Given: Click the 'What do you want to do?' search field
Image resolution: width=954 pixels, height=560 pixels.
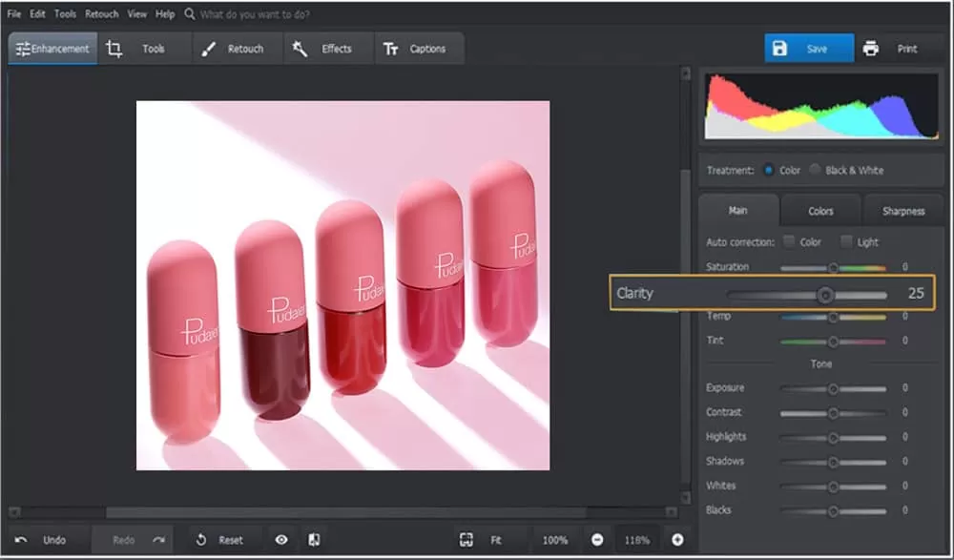Looking at the screenshot, I should tap(255, 14).
